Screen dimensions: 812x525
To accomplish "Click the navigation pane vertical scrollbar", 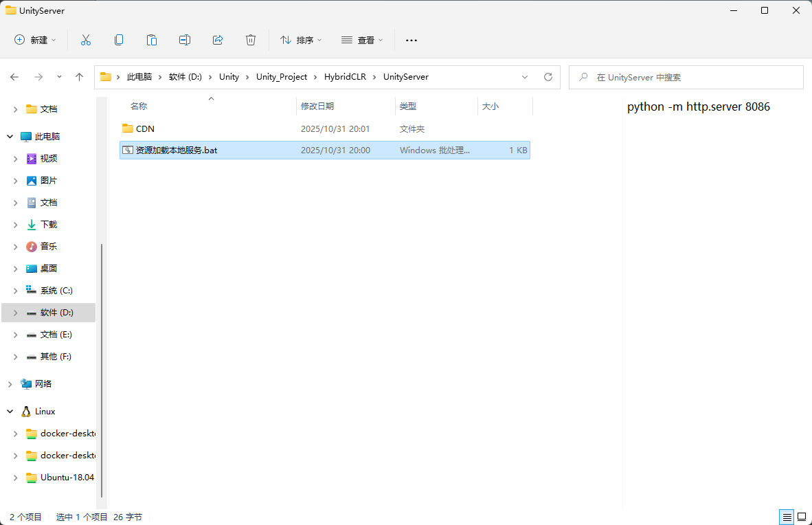I will 102,370.
